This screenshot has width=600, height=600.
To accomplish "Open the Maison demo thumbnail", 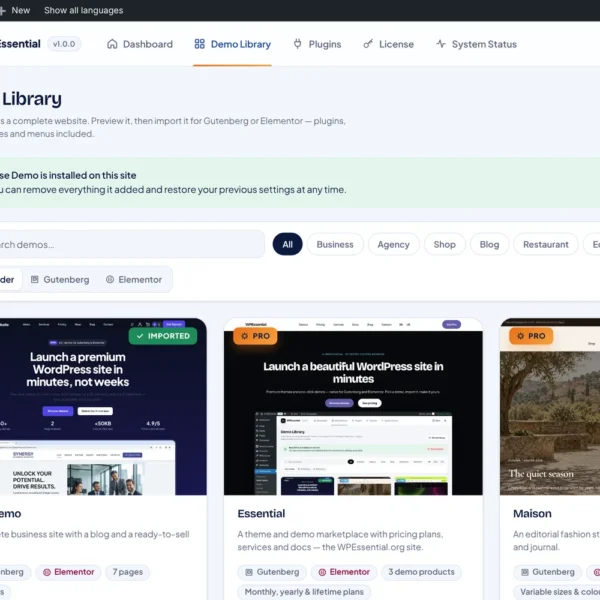I will pos(550,406).
